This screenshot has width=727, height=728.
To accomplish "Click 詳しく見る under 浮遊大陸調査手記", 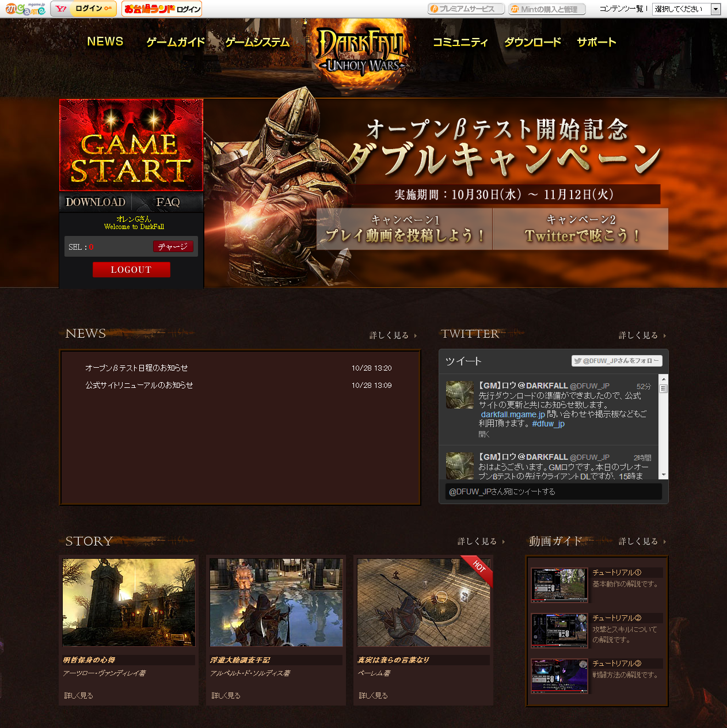I will point(226,695).
